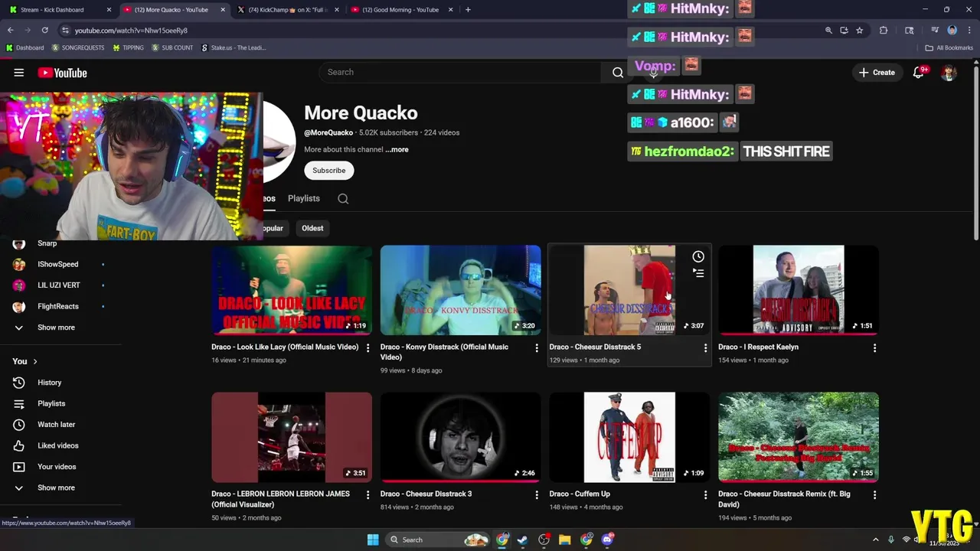This screenshot has width=980, height=551.
Task: Go back in Chrome
Action: click(x=11, y=30)
